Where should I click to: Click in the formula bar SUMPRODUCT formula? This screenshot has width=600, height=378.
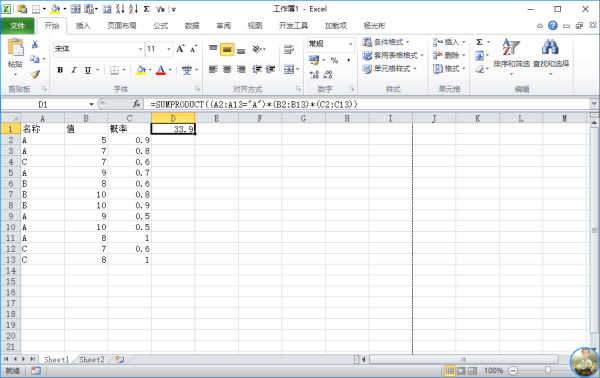[254, 104]
